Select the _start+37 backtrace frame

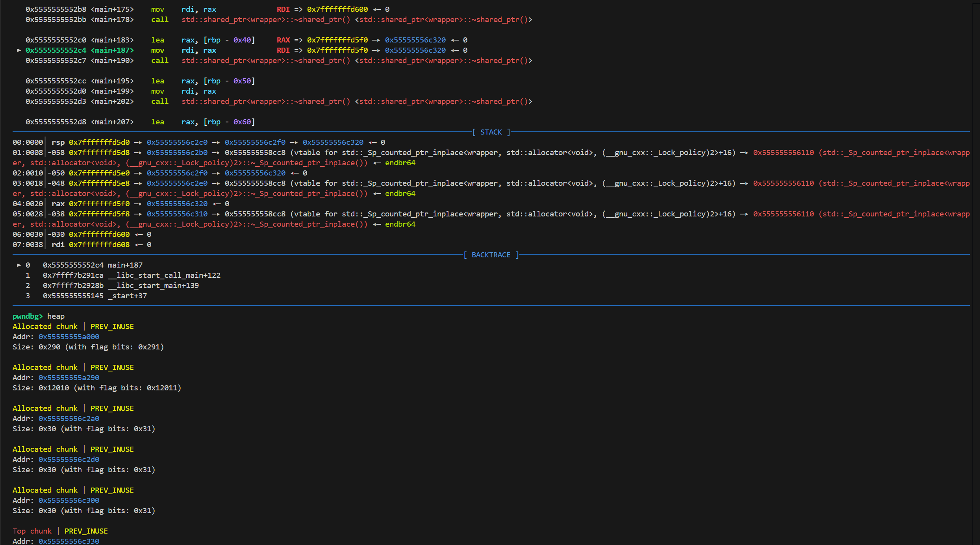coord(127,296)
